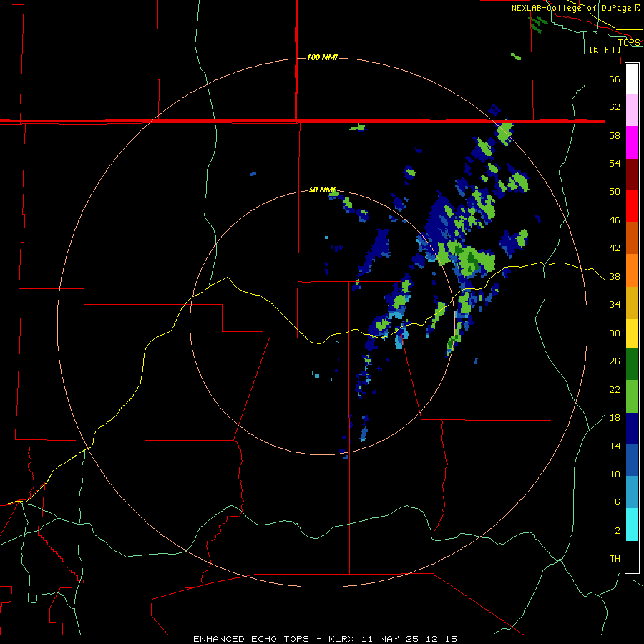Click the navy blue legend swatch
644x644 pixels.
click(x=632, y=429)
